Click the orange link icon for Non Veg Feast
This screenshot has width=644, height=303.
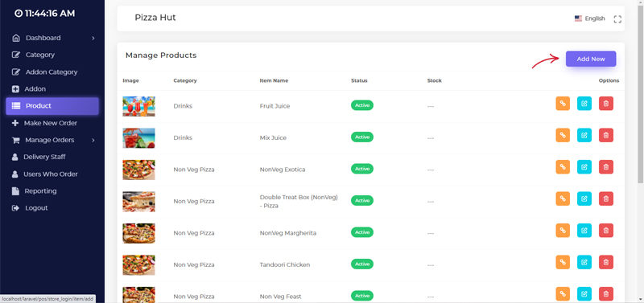pyautogui.click(x=563, y=293)
